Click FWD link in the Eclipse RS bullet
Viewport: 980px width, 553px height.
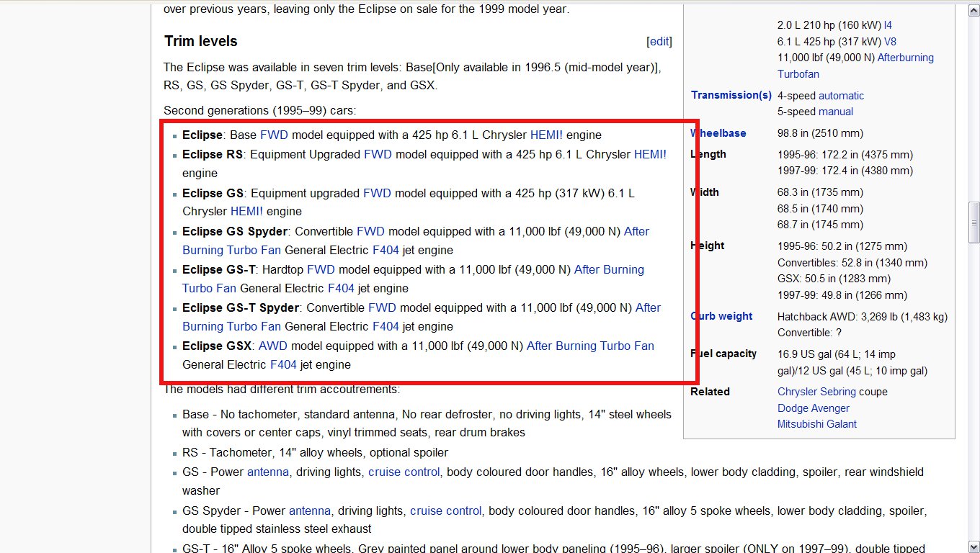(378, 154)
